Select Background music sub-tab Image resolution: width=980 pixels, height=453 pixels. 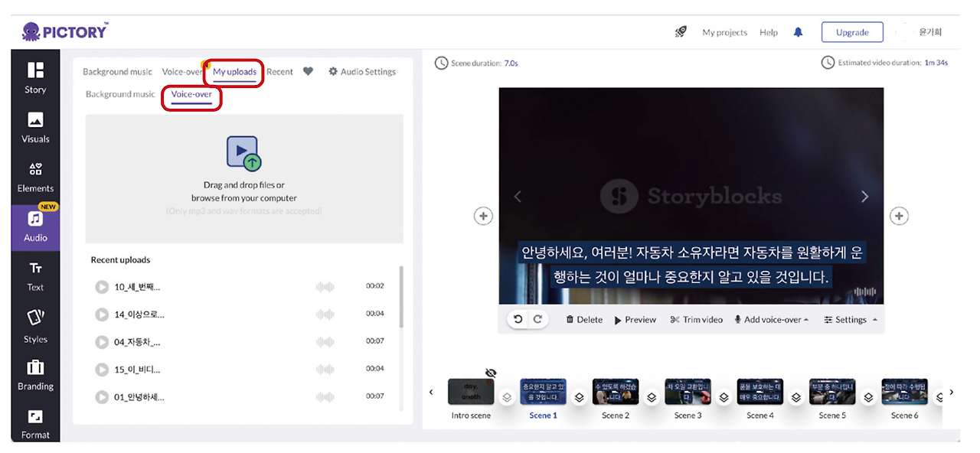point(120,94)
